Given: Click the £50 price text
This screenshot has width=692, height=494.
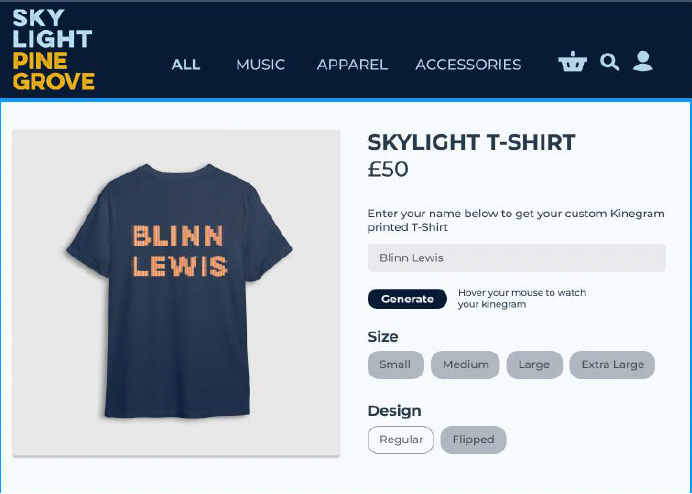Looking at the screenshot, I should (x=388, y=169).
